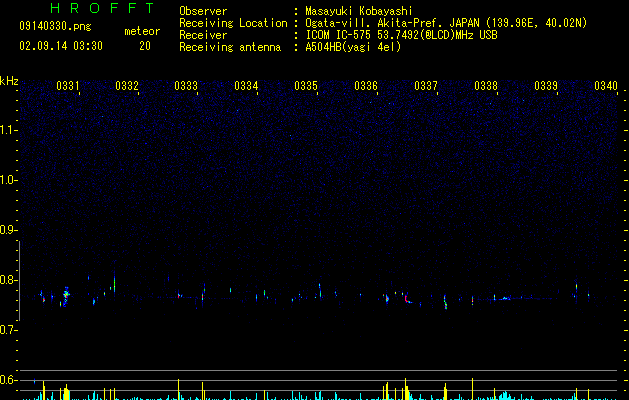
Task: Click the 0.7 kHz frequency axis label
Action: click(x=9, y=330)
